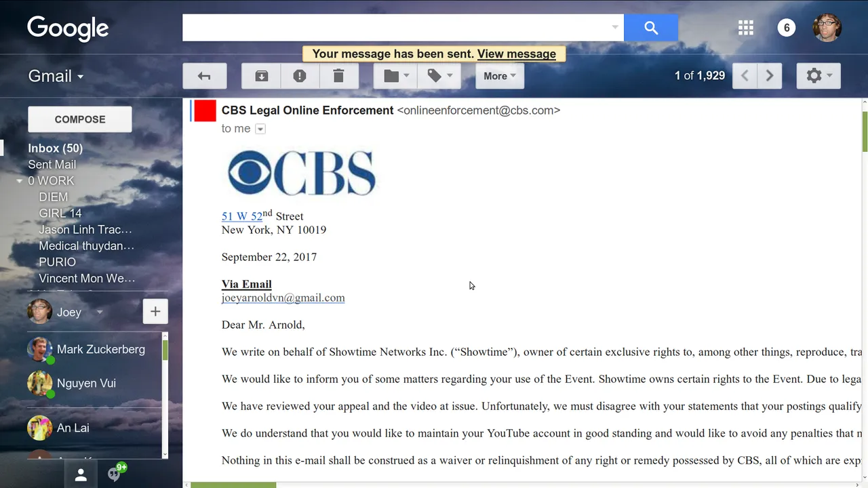Click the Google logo
Image resolution: width=868 pixels, height=488 pixels.
(68, 29)
